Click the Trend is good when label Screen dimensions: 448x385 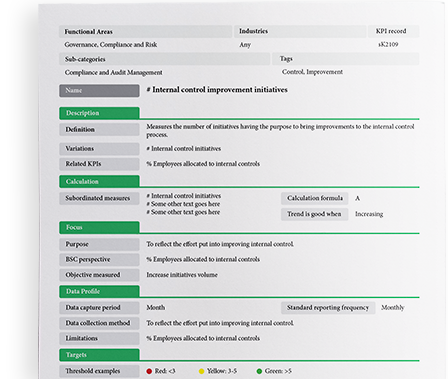pos(315,214)
